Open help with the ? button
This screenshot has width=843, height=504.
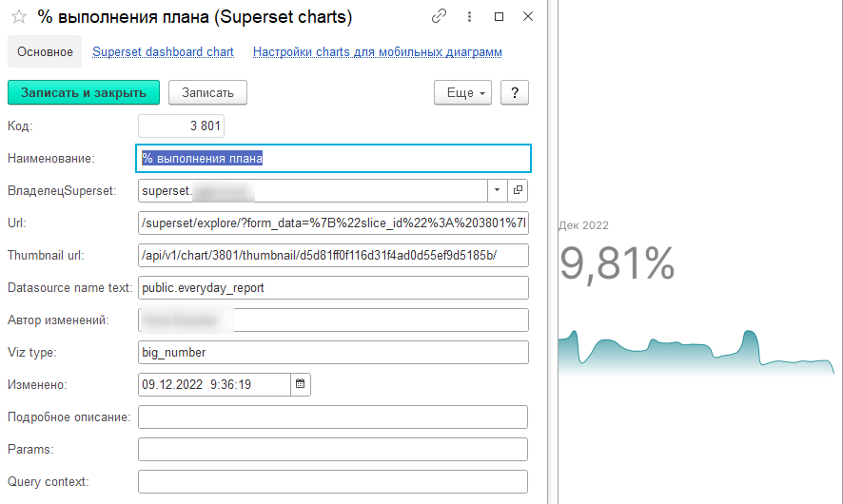pos(515,92)
